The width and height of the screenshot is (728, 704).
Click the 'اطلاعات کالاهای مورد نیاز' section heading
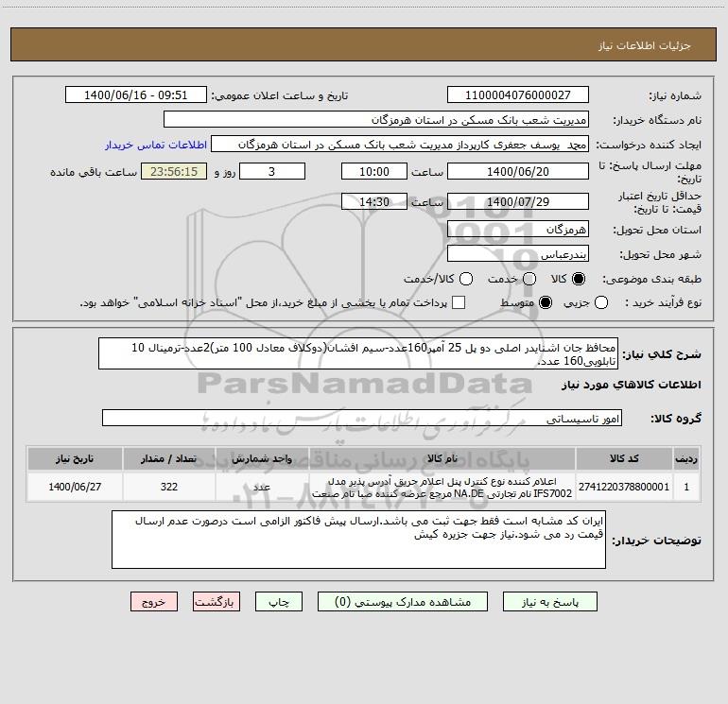tap(632, 385)
